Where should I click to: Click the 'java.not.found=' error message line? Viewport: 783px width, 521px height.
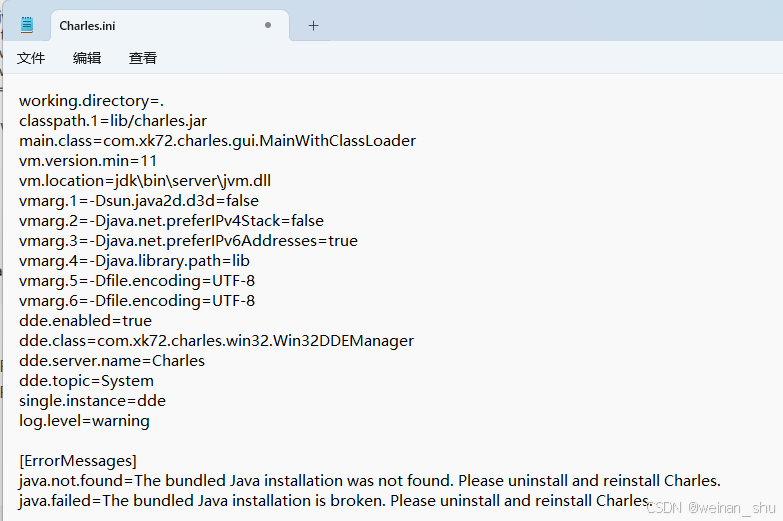(370, 481)
